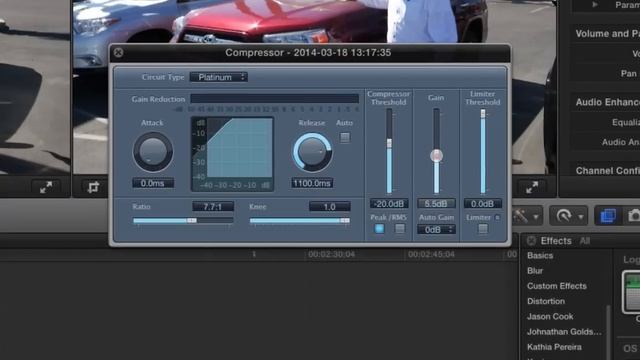Open the retime speedometer menu
The height and width of the screenshot is (360, 640).
[569, 216]
